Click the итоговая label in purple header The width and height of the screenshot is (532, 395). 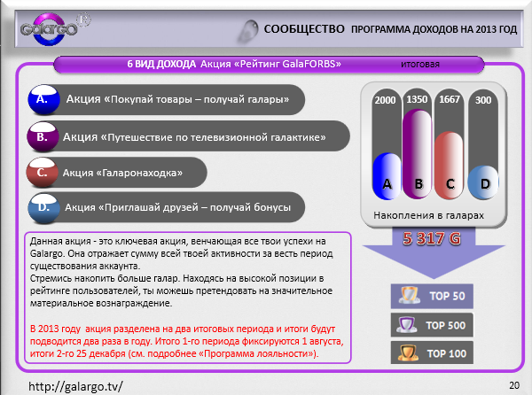[x=420, y=65]
